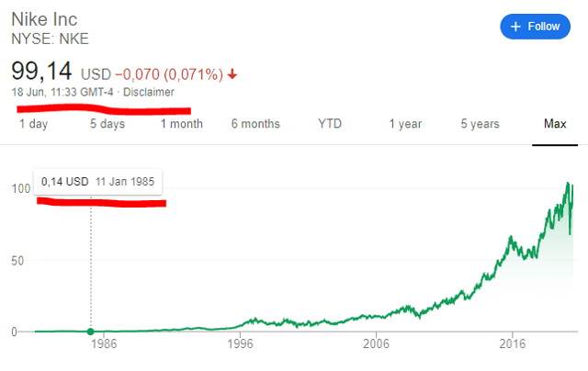Show the 1 year chart
The height and width of the screenshot is (371, 588).
coord(405,124)
